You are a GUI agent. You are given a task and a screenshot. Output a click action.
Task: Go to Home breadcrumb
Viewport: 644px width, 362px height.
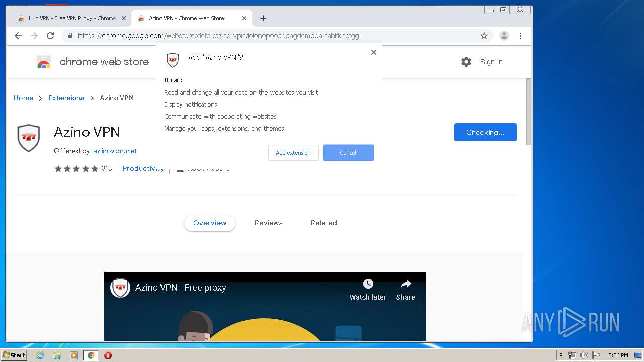pyautogui.click(x=23, y=98)
